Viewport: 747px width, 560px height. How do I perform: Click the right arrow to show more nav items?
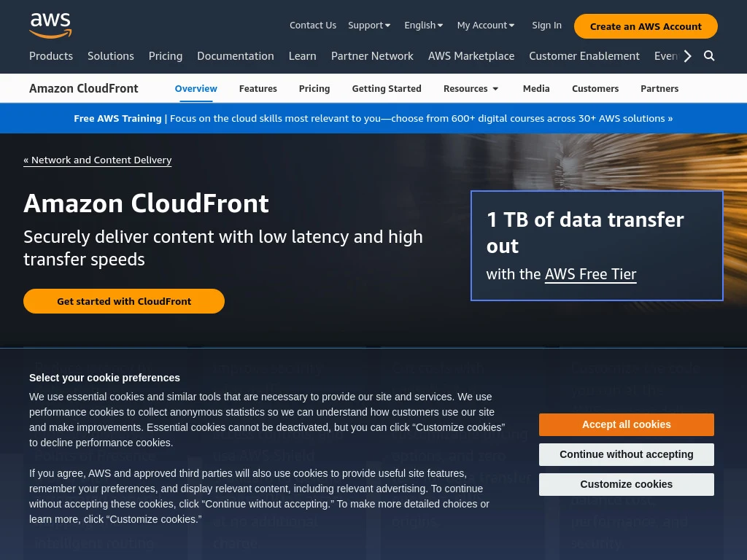click(687, 56)
